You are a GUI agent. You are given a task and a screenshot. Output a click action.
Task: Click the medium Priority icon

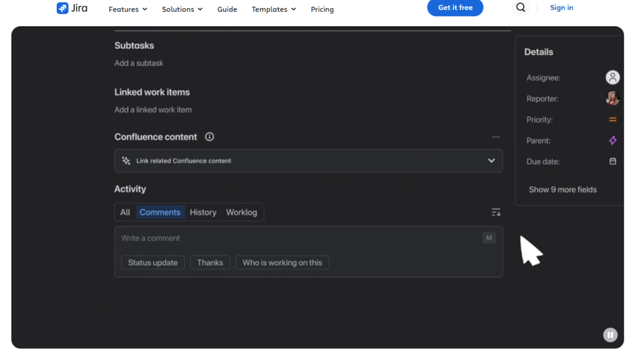point(613,119)
